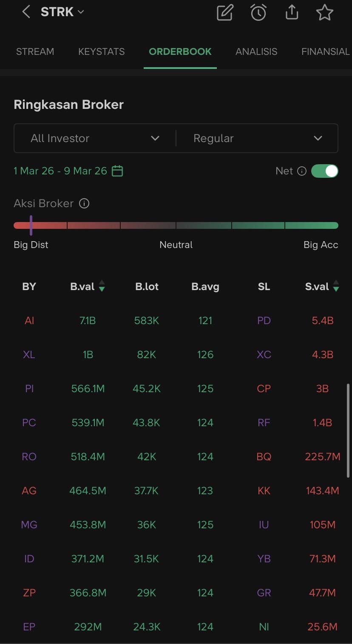Sort by S.val column arrows
352x644 pixels.
click(x=336, y=286)
